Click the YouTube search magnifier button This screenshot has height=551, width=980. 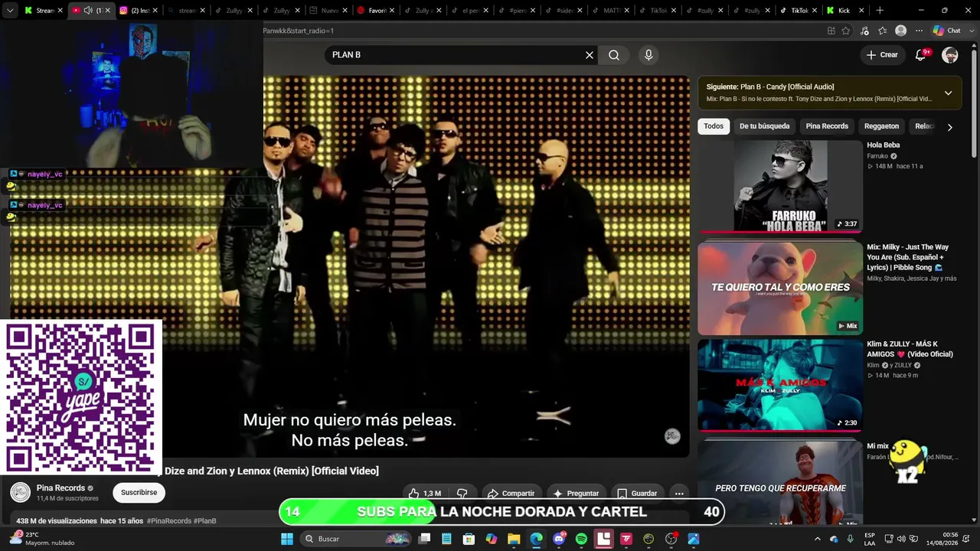[x=614, y=55]
